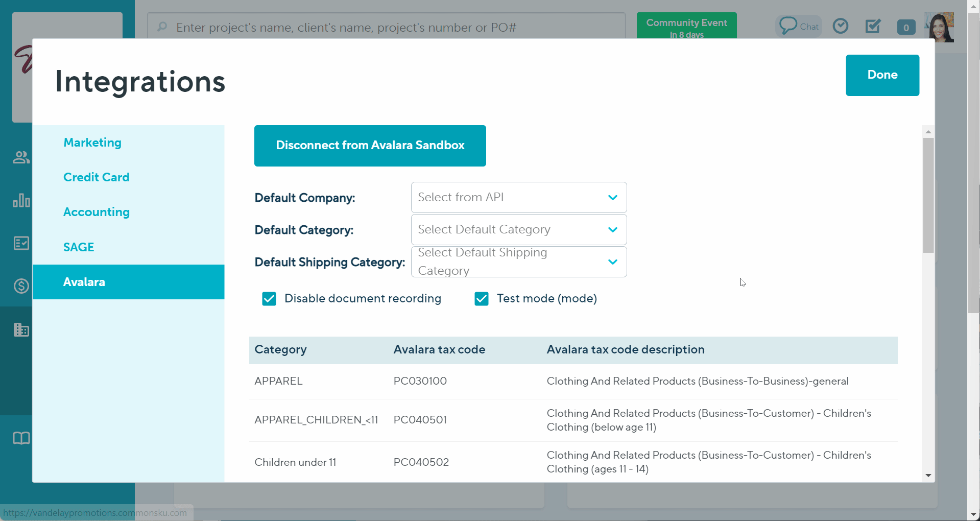The image size is (980, 521).
Task: Open the Contacts icon in the sidebar
Action: 21,157
